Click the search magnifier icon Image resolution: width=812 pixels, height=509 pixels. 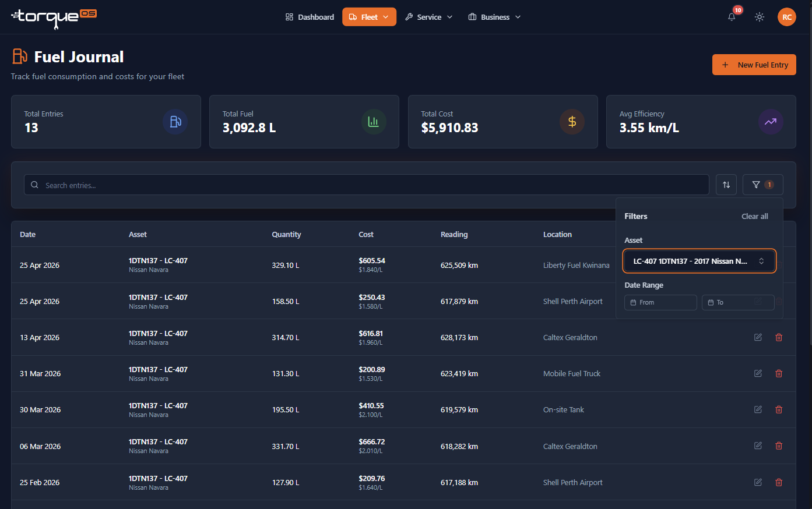pyautogui.click(x=34, y=185)
